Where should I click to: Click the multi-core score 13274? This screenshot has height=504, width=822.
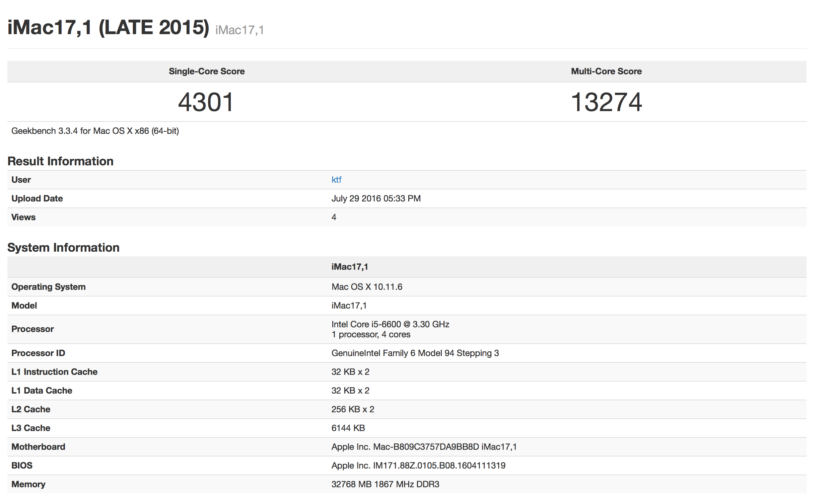(606, 102)
